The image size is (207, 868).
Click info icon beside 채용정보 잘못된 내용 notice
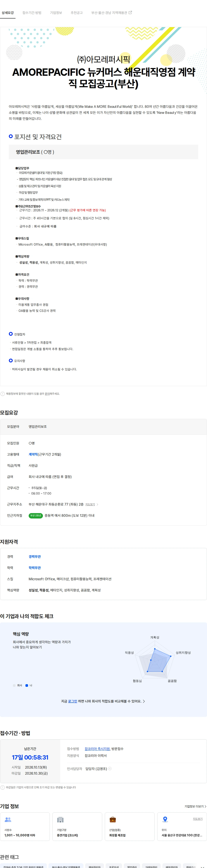[3, 394]
